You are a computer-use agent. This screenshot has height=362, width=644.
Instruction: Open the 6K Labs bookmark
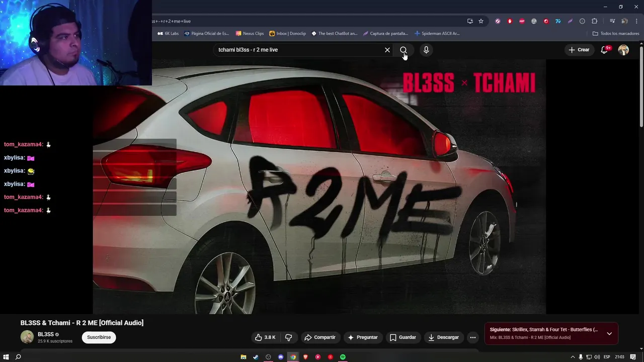[x=168, y=34]
